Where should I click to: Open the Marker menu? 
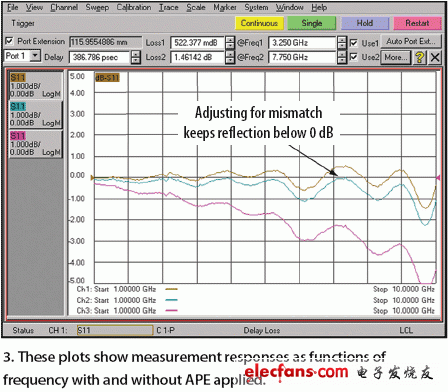point(225,7)
